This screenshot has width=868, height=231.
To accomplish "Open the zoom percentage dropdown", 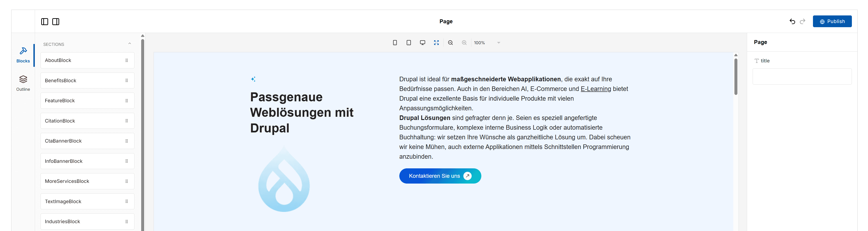I will coord(498,42).
